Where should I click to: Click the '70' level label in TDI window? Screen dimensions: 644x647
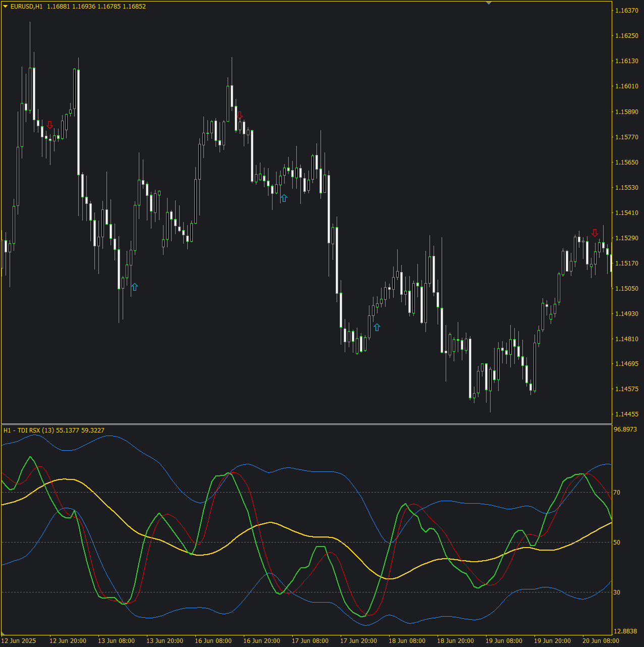(x=617, y=492)
